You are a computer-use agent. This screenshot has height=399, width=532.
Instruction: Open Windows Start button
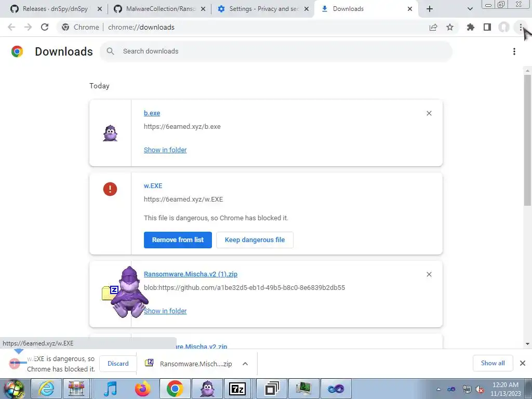[15, 389]
